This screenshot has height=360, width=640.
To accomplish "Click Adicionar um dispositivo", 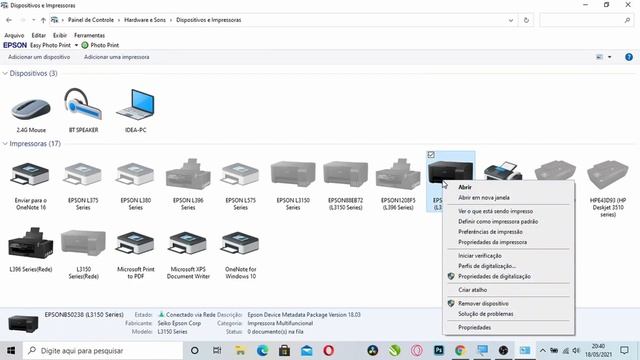I will tap(39, 57).
